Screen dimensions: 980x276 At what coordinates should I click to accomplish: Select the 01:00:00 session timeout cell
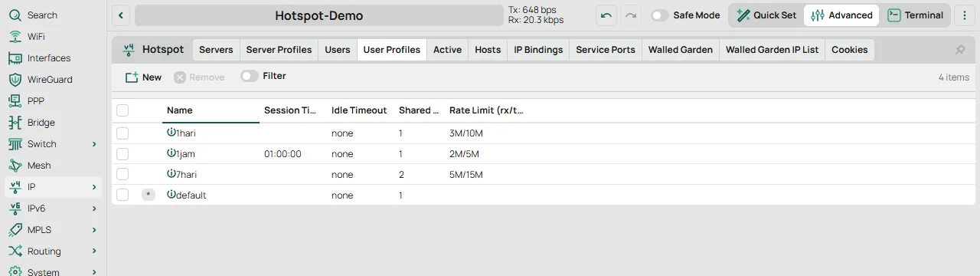pyautogui.click(x=283, y=154)
